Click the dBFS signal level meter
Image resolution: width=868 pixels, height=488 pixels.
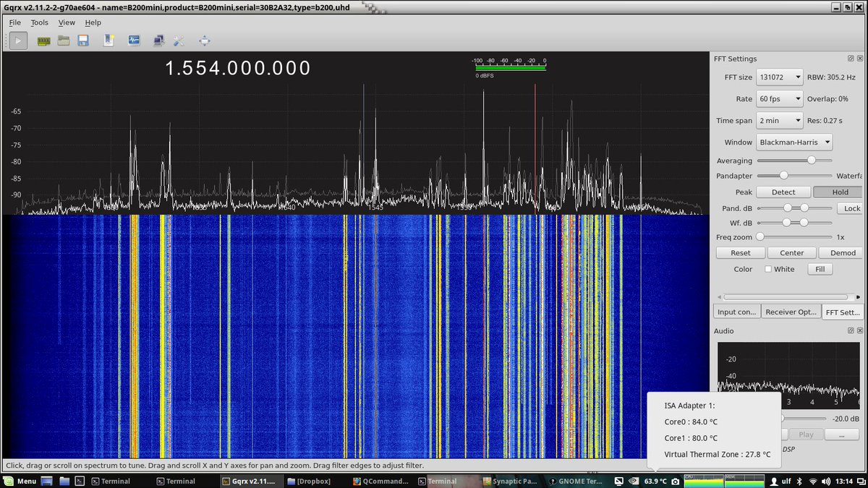(x=511, y=69)
